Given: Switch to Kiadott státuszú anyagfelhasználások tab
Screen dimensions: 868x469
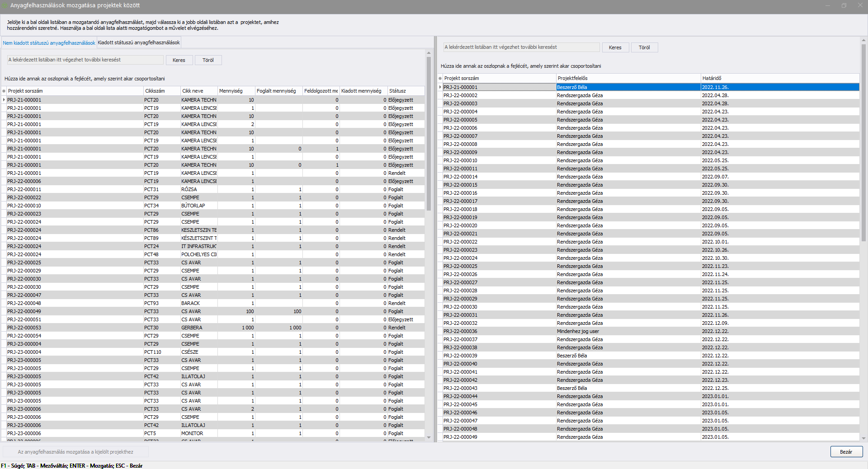Looking at the screenshot, I should pos(139,42).
